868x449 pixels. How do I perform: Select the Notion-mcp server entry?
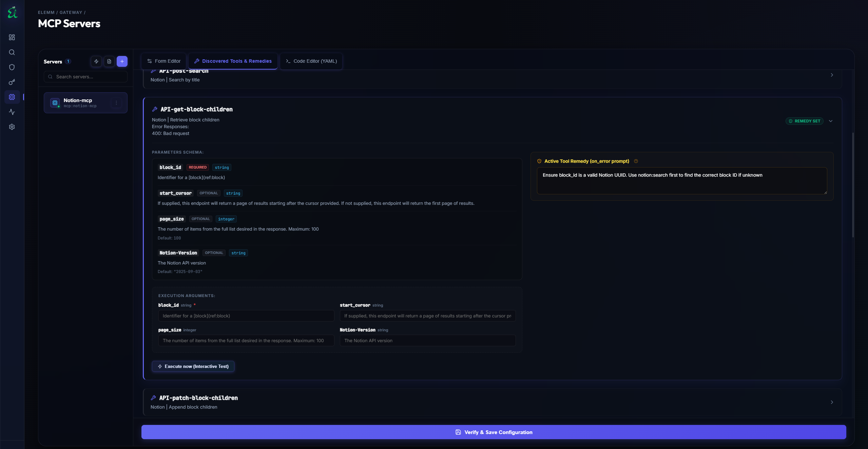coord(85,103)
